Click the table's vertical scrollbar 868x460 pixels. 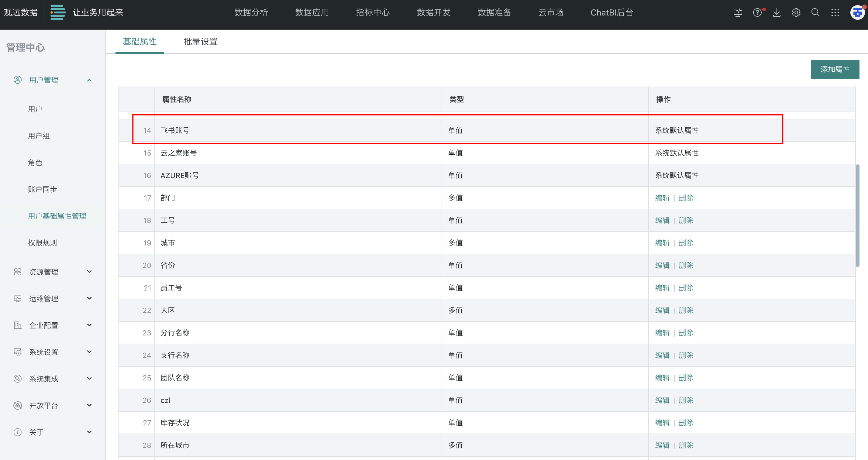[858, 215]
